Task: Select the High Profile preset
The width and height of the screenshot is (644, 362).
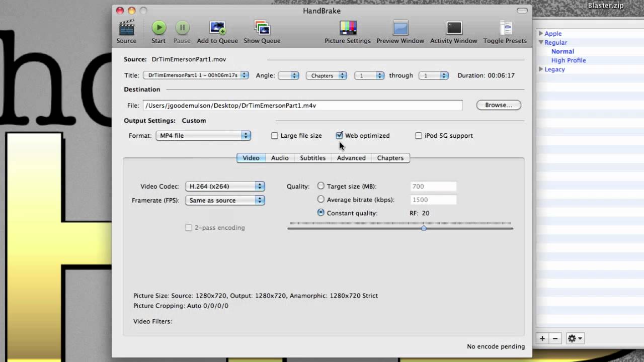Action: (569, 60)
